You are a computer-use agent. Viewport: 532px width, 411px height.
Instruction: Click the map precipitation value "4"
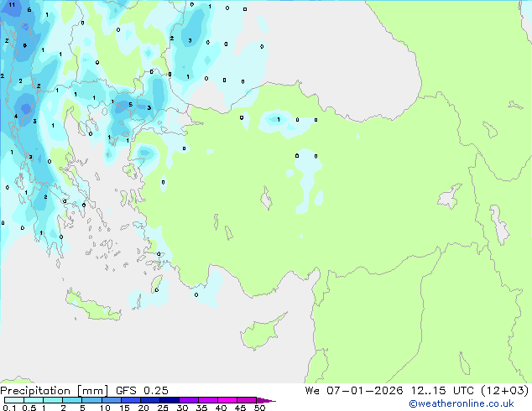tap(16, 117)
